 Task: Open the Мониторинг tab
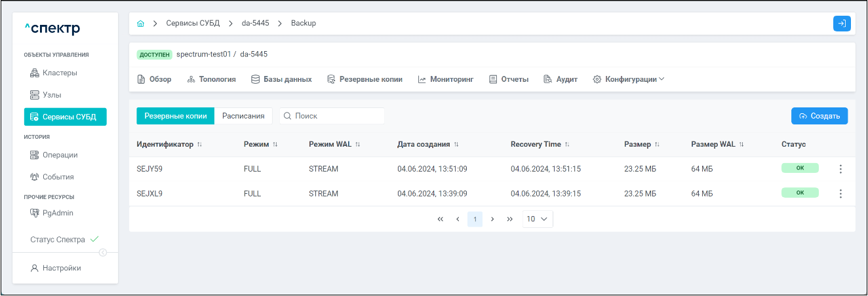445,79
